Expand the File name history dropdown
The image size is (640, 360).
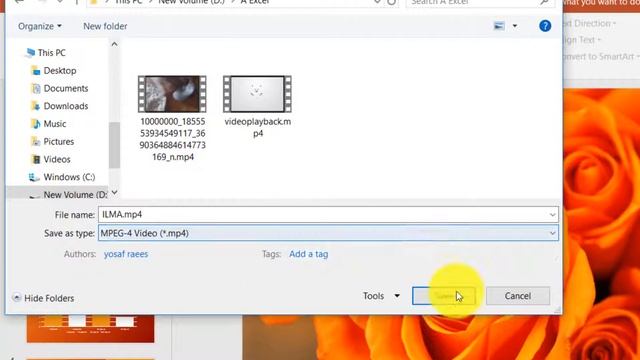[x=552, y=215]
